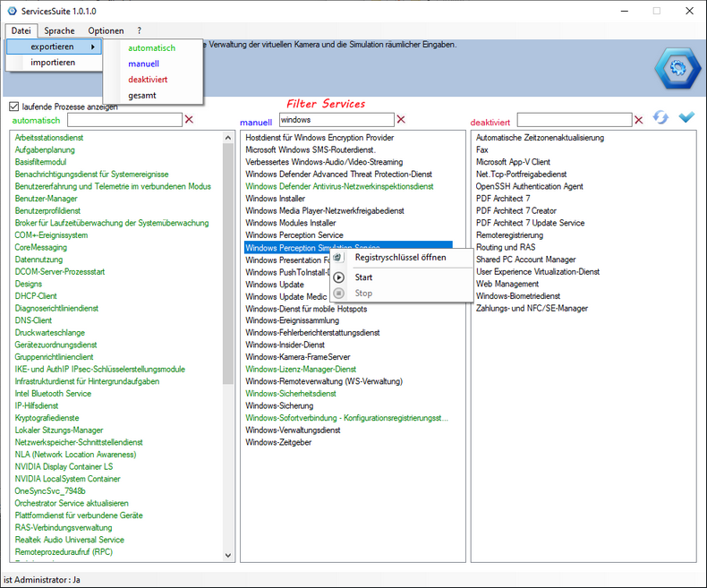Click the blue refresh arrows icon

660,118
